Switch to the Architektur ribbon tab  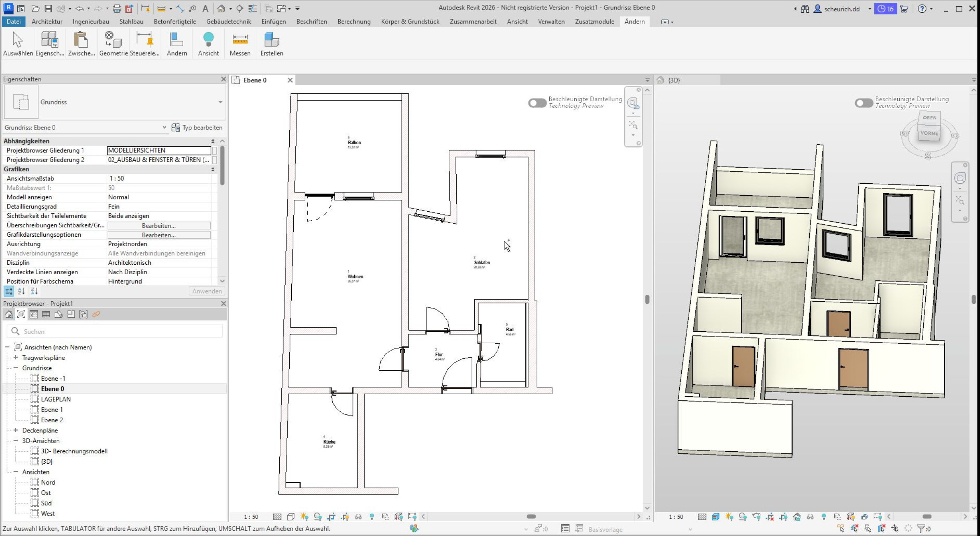(x=47, y=21)
